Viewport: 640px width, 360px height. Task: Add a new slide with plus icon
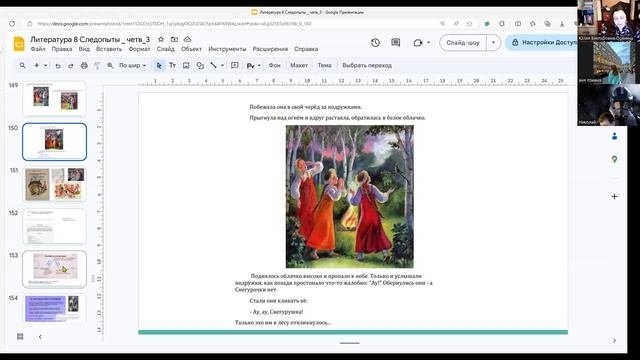tap(36, 65)
